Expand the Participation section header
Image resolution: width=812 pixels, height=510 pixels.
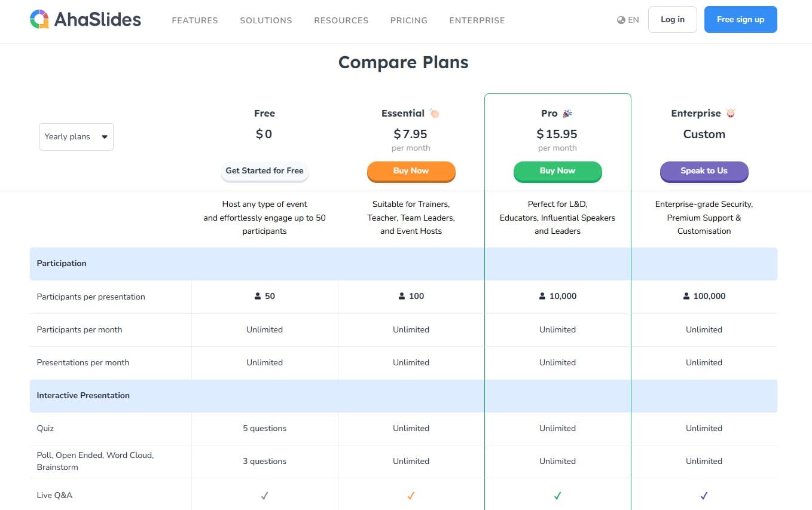click(61, 263)
